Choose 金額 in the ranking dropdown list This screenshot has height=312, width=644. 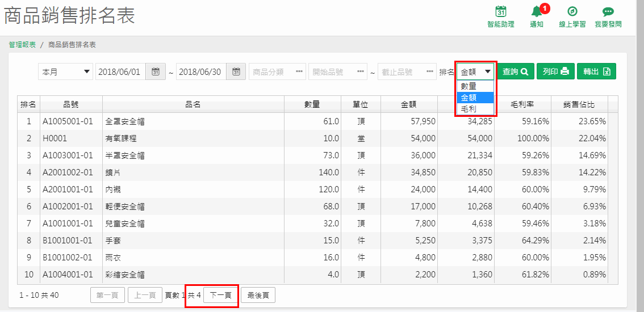475,98
